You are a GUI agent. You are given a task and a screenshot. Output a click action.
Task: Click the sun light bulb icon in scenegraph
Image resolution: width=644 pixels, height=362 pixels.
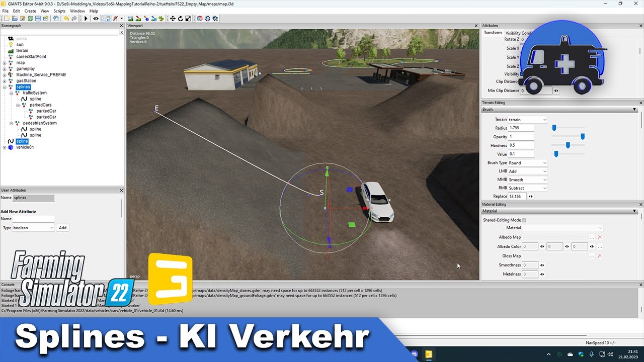11,44
